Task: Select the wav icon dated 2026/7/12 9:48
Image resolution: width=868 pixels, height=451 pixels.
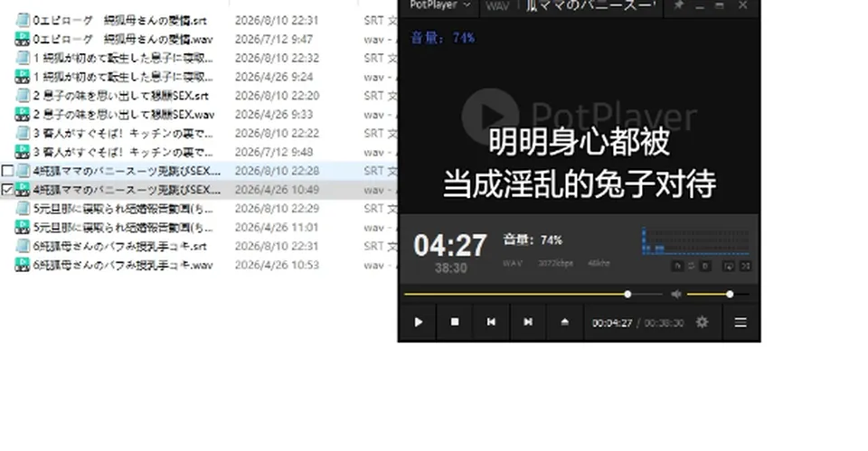Action: pyautogui.click(x=22, y=152)
